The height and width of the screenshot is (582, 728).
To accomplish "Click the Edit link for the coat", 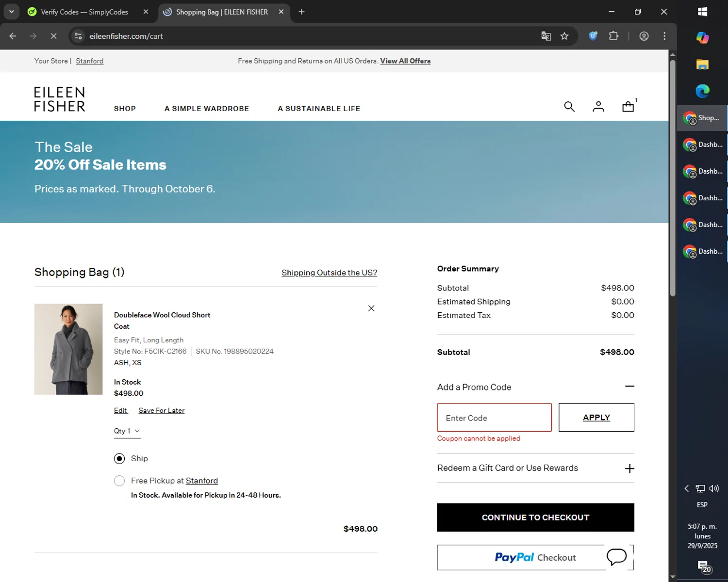I will [120, 410].
